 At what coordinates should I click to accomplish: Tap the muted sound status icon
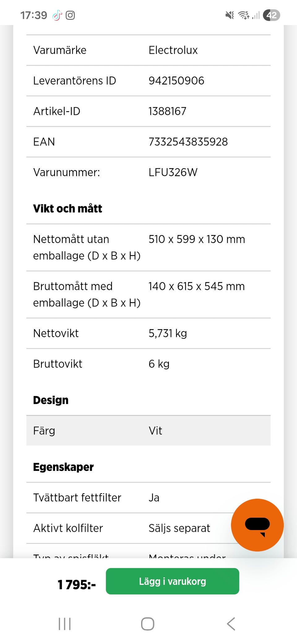230,15
